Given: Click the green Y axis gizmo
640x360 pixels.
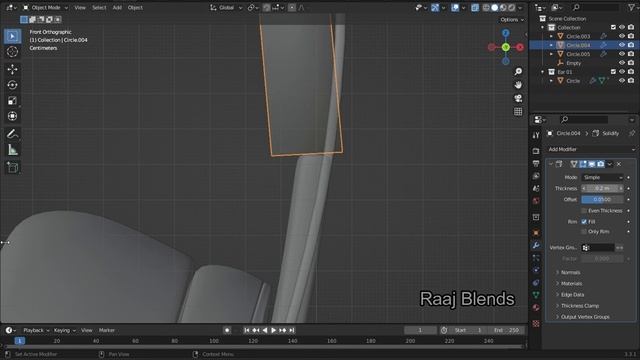Looking at the screenshot, I should coord(506,47).
